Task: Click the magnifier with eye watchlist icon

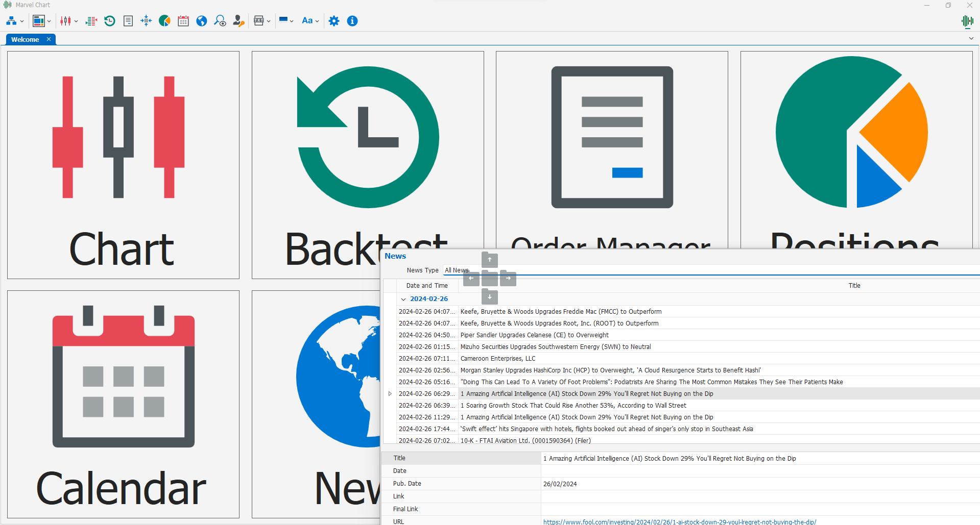Action: [x=220, y=21]
